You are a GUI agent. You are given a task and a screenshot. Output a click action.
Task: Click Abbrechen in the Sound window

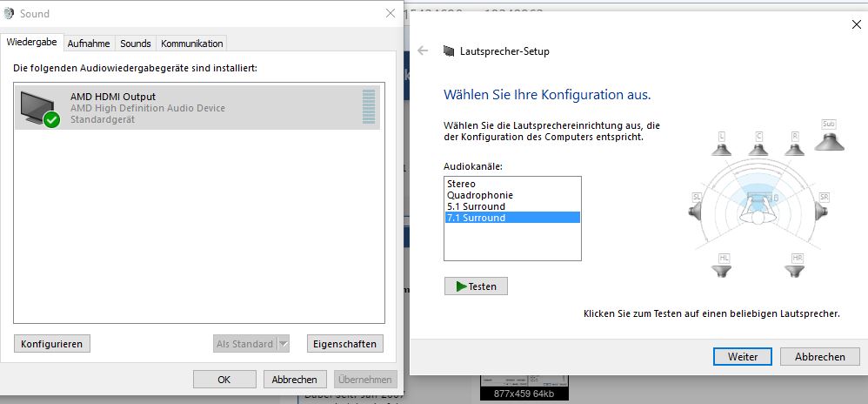pos(295,380)
